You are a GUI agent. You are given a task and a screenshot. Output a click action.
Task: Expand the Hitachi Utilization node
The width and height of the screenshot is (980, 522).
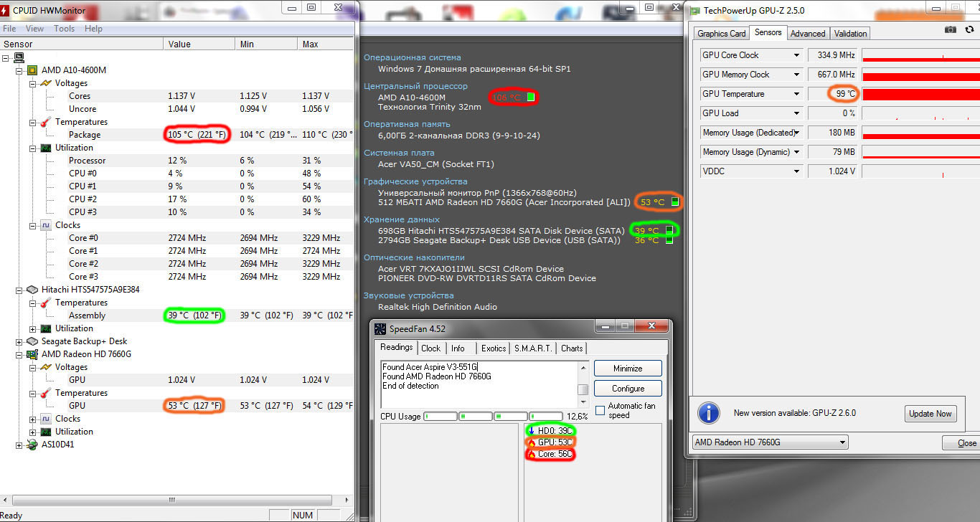tap(33, 328)
